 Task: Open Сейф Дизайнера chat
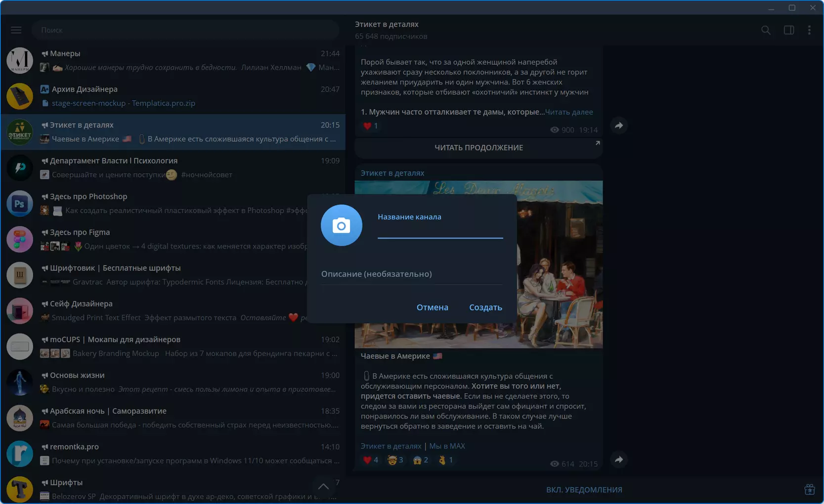173,310
